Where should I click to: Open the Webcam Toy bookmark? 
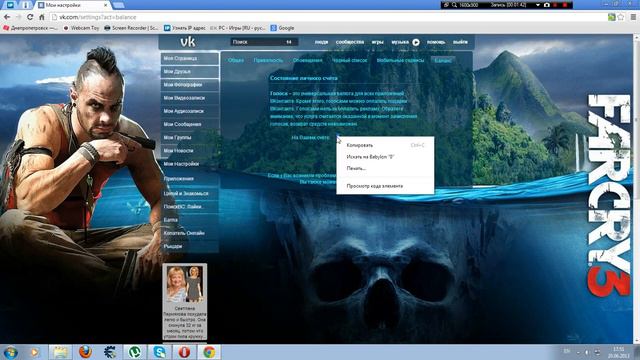point(82,28)
